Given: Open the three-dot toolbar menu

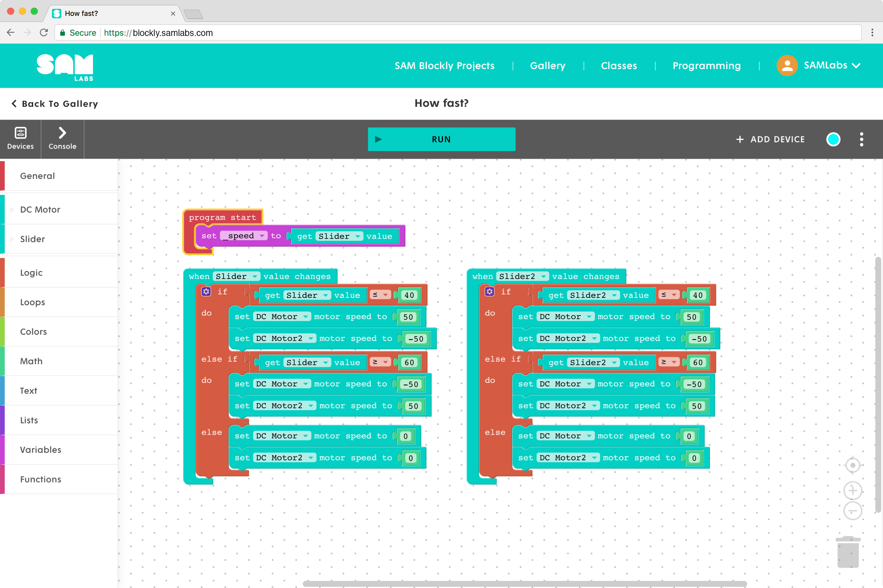Looking at the screenshot, I should [x=861, y=139].
